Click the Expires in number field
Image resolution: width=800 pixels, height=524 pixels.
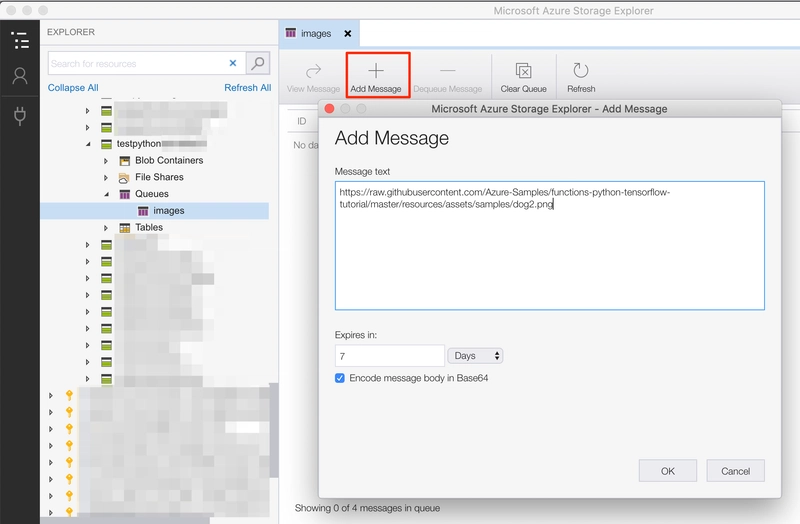(x=389, y=356)
